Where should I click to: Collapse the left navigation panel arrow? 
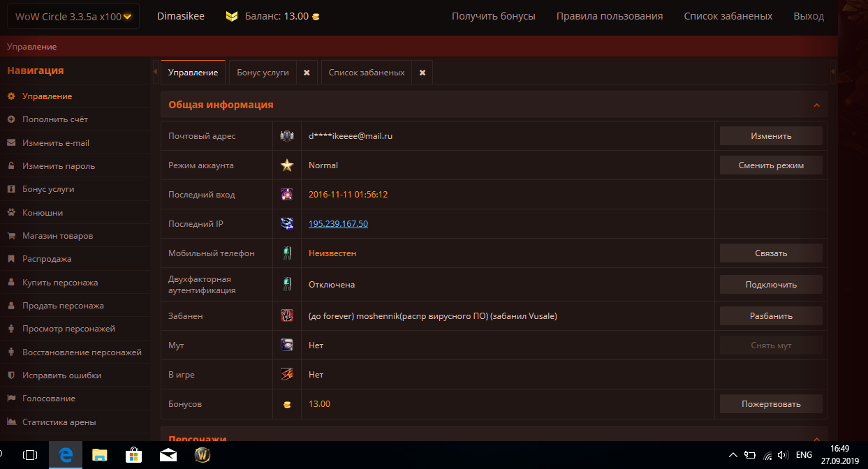click(x=155, y=73)
